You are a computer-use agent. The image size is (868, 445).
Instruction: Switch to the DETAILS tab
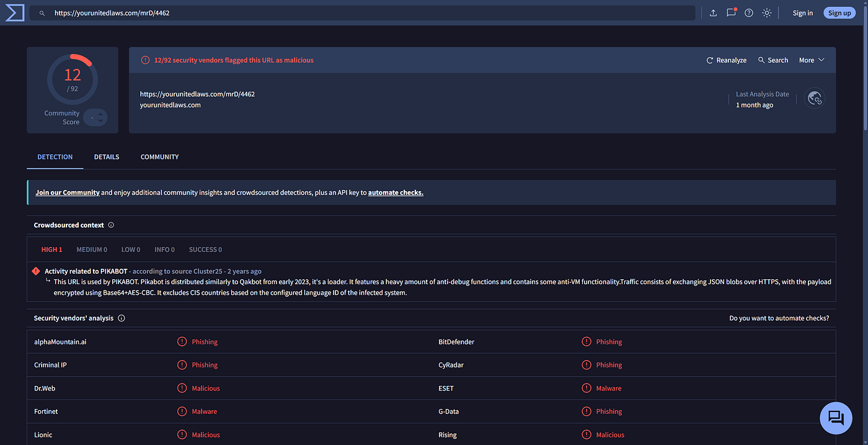107,157
